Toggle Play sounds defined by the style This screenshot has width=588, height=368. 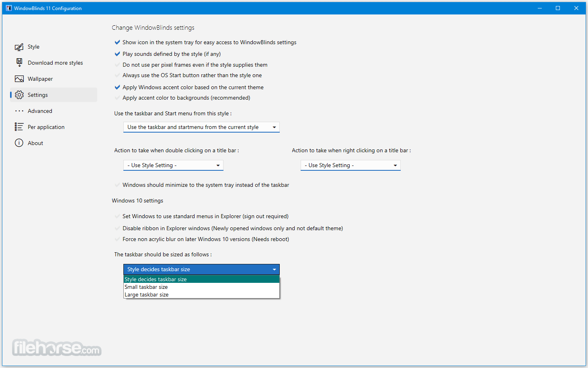click(117, 54)
